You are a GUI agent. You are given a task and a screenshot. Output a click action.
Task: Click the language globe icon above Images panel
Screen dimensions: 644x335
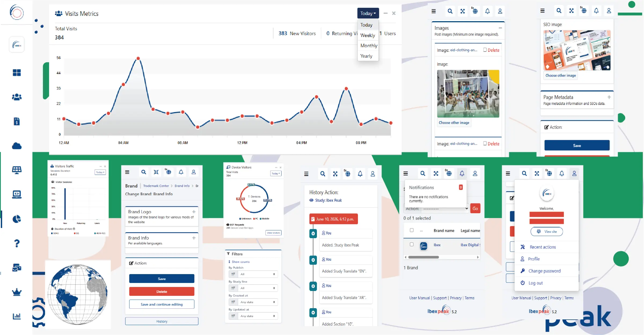(x=475, y=11)
